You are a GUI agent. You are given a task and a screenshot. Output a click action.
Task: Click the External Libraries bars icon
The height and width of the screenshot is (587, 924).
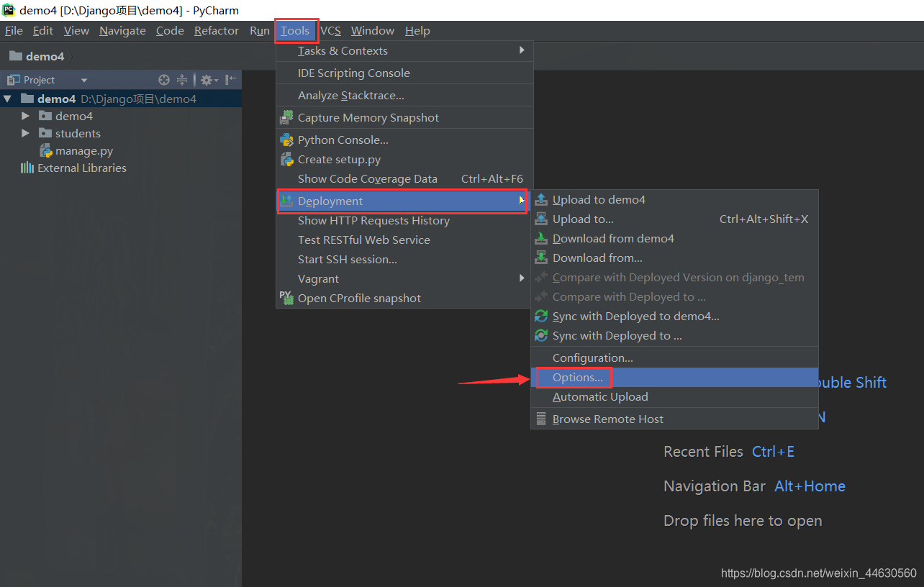tap(27, 168)
